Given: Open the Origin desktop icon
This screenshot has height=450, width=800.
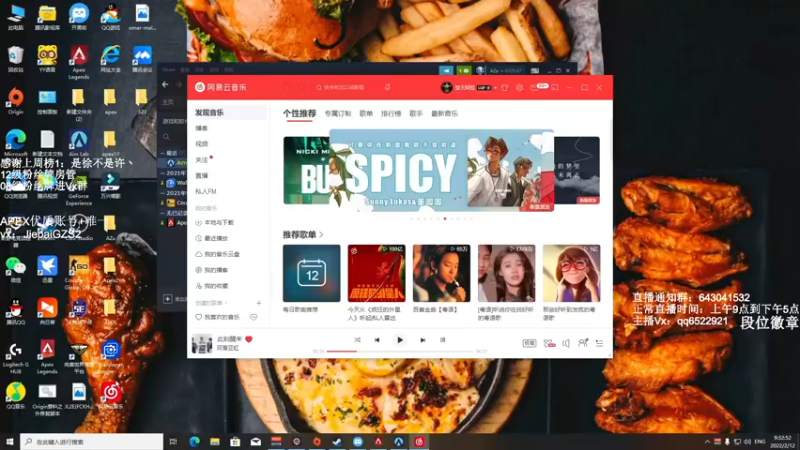Looking at the screenshot, I should (15, 101).
